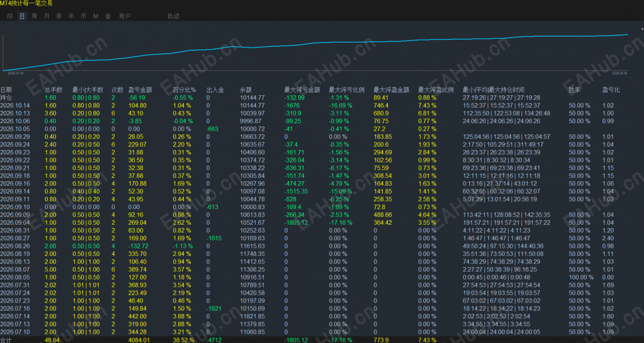Switch to the 轨迹 track tab
The height and width of the screenshot is (343, 644).
point(173,17)
